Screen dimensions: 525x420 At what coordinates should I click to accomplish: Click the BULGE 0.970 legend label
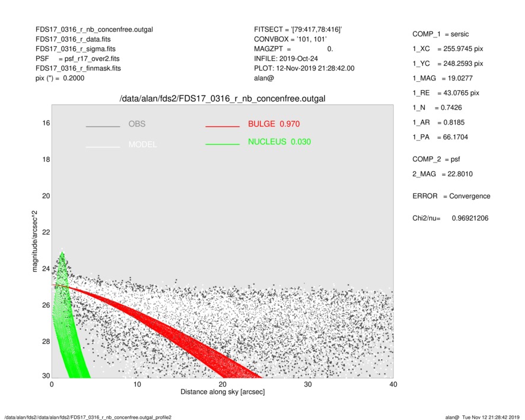pyautogui.click(x=274, y=124)
